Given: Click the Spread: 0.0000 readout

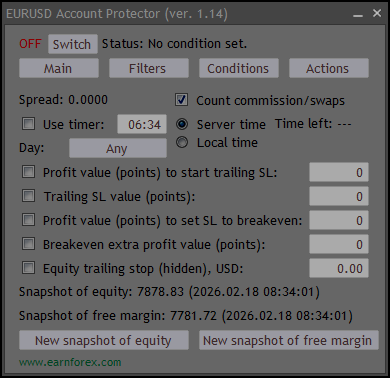Looking at the screenshot, I should [x=63, y=100].
